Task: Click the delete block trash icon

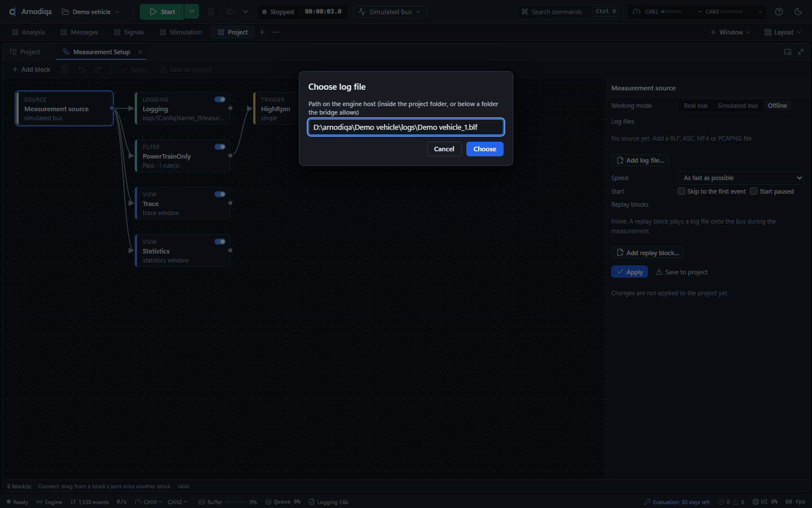Action: click(x=65, y=69)
